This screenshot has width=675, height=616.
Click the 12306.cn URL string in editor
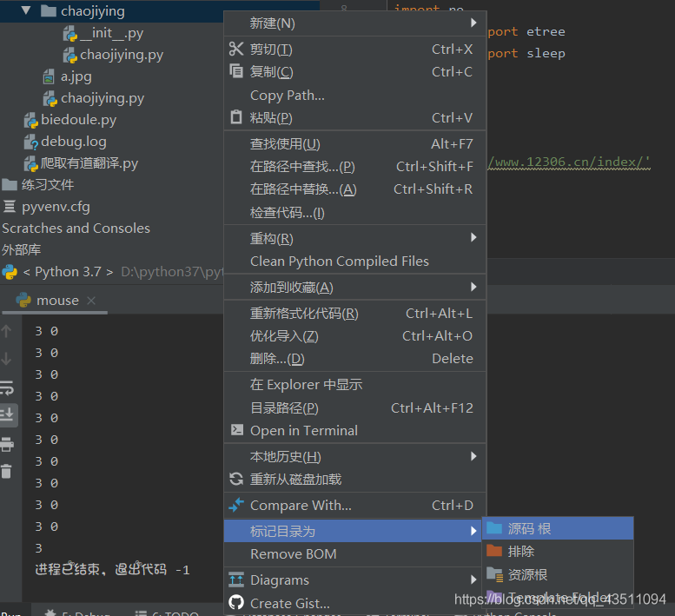tap(569, 162)
